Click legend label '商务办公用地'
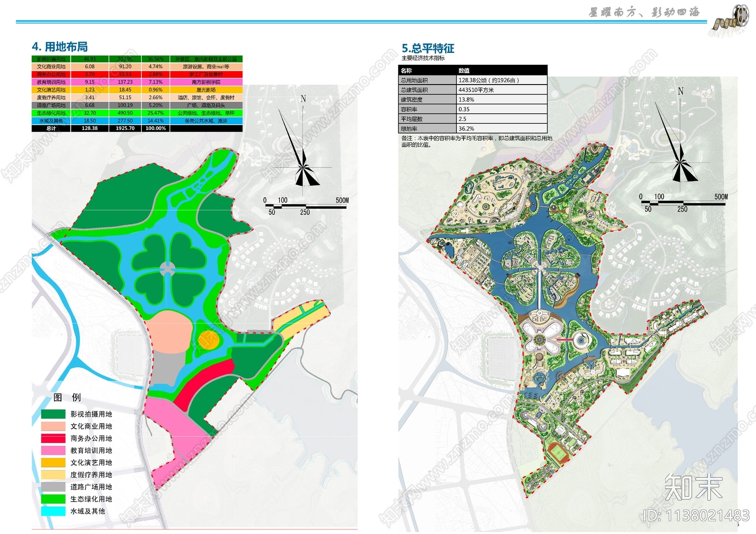 [91, 439]
